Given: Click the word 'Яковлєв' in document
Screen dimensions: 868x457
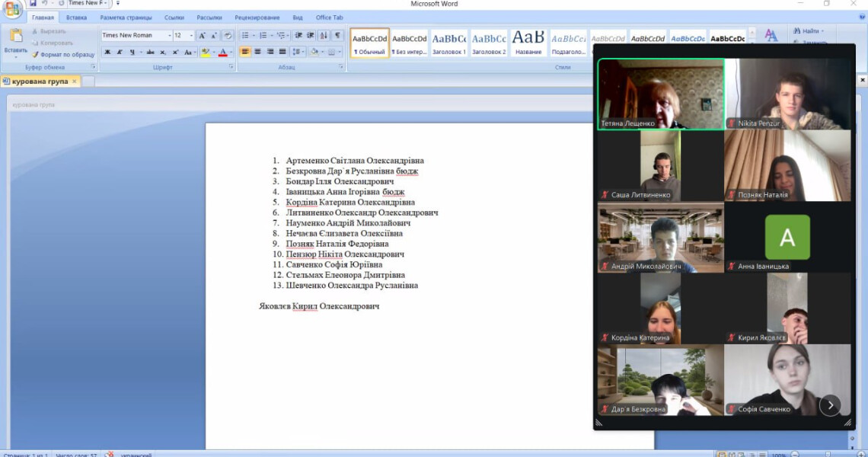Looking at the screenshot, I should tap(275, 306).
